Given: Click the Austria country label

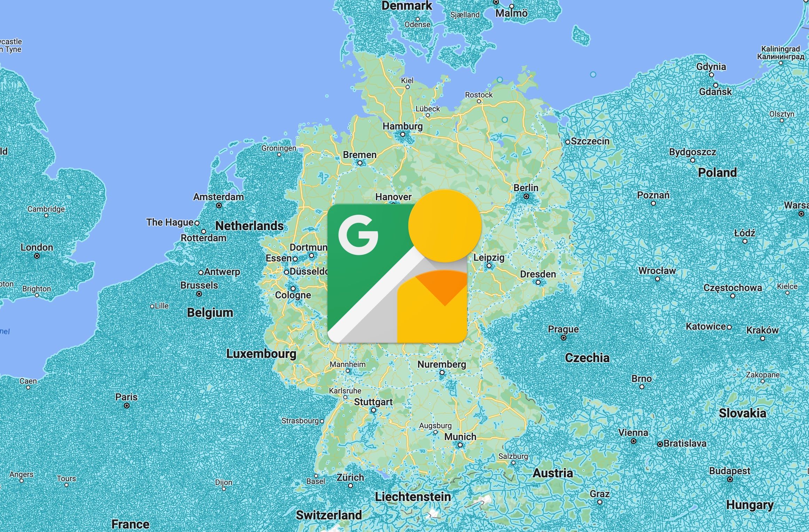Looking at the screenshot, I should pos(553,473).
